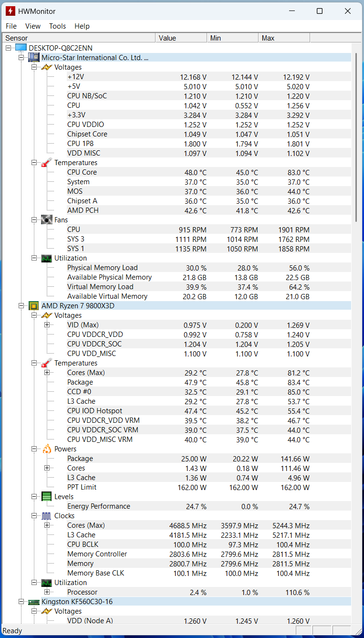
Task: Collapse the Clocks group
Action: pos(34,516)
